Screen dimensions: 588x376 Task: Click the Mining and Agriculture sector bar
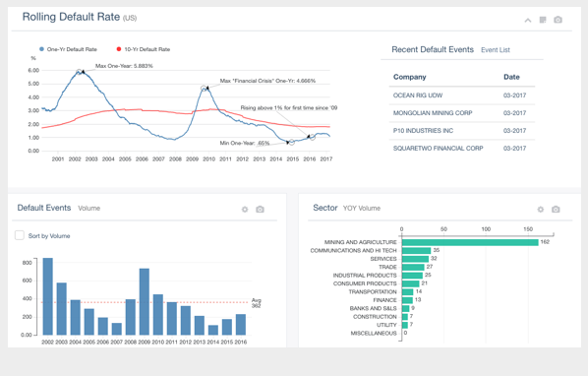[470, 242]
